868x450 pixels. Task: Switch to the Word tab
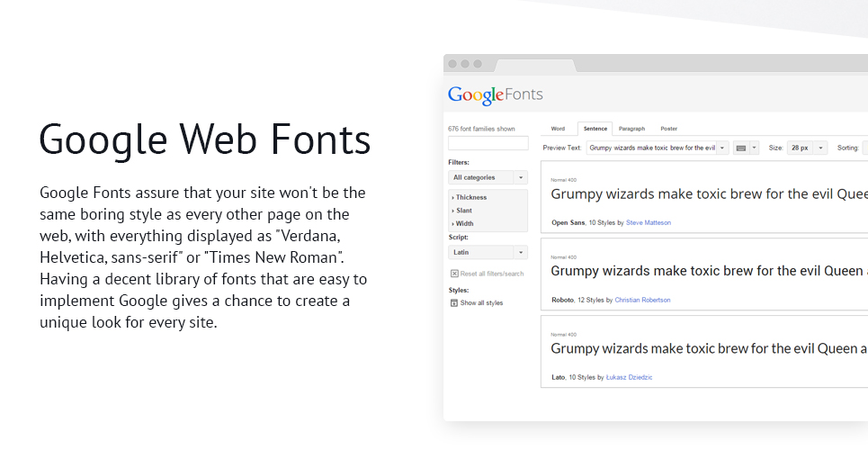558,129
